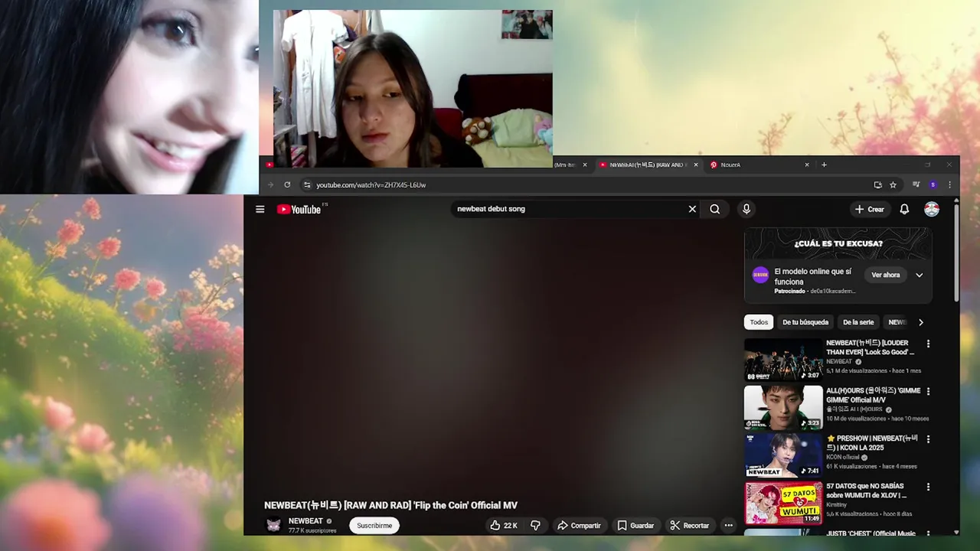The image size is (980, 551).
Task: Open media control icon in browser toolbar
Action: pyautogui.click(x=916, y=184)
